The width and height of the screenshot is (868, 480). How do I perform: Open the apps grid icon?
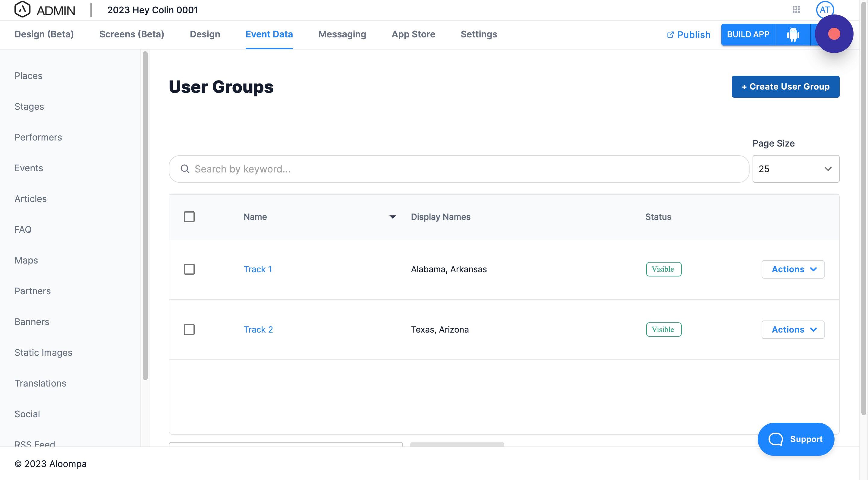tap(796, 9)
